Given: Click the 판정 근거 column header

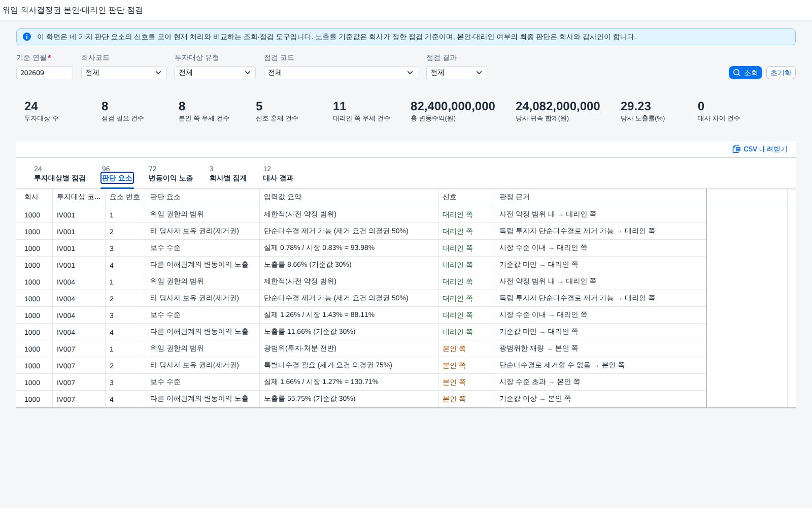Looking at the screenshot, I should (x=600, y=197).
